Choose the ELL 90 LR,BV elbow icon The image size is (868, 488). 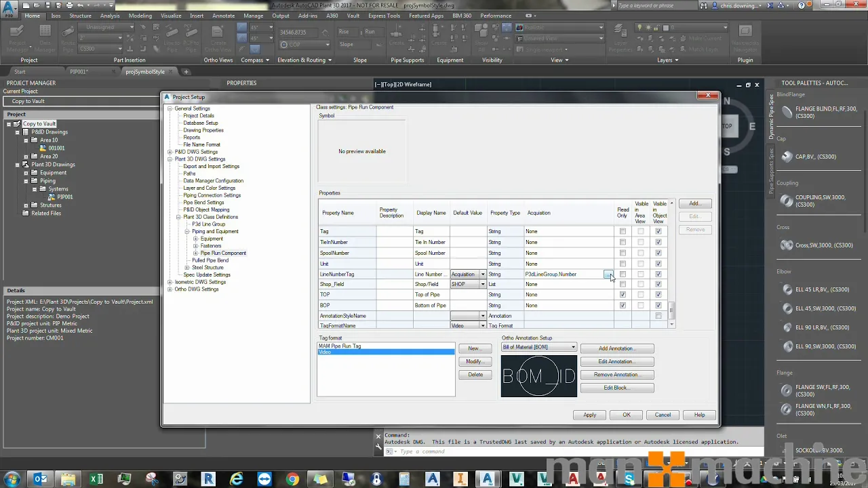point(787,327)
